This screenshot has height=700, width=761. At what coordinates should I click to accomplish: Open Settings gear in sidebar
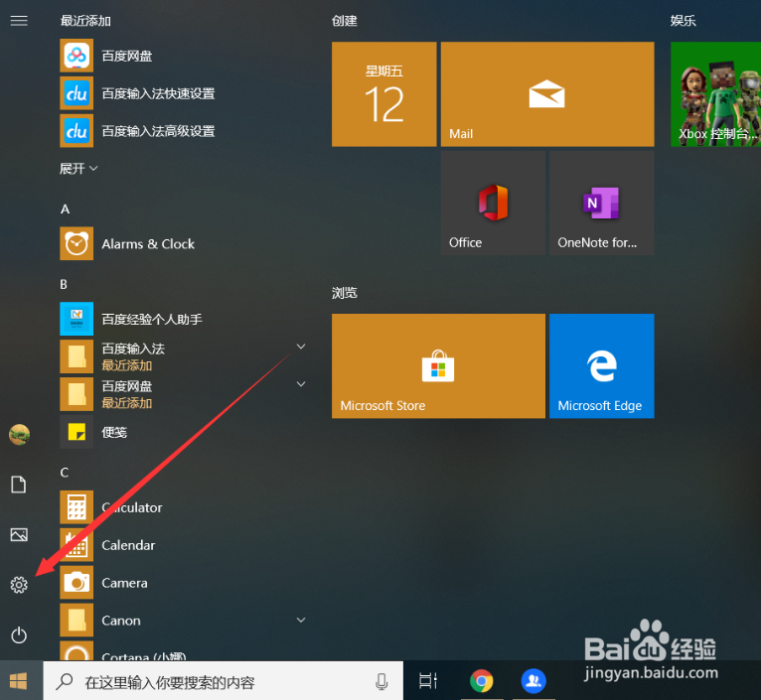pos(19,585)
